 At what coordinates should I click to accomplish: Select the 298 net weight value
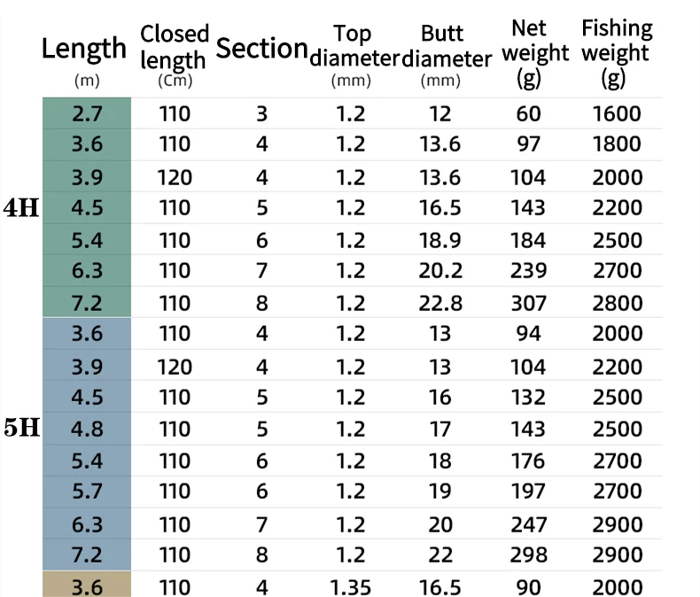[528, 555]
